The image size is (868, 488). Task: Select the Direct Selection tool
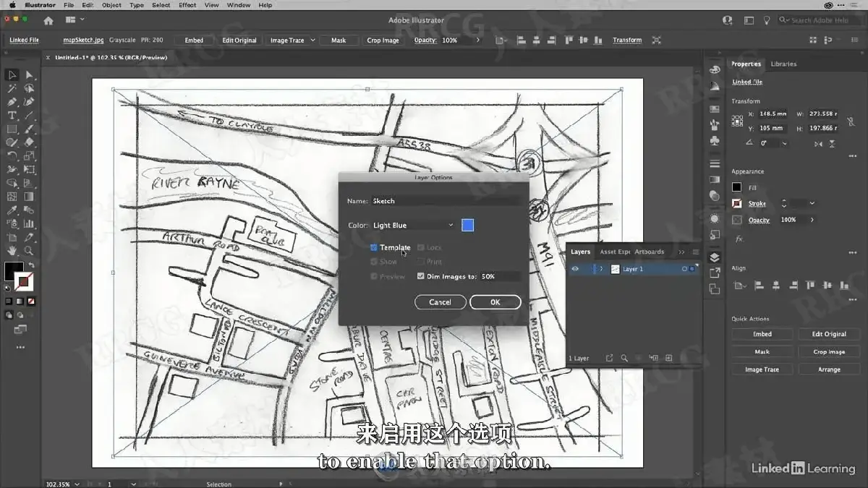(29, 74)
